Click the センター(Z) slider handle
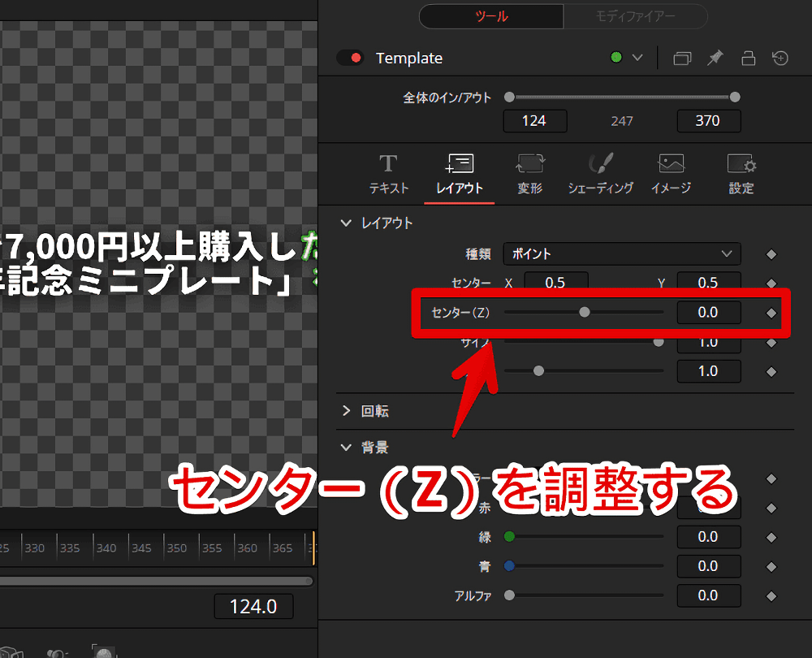The width and height of the screenshot is (812, 658). click(x=584, y=312)
